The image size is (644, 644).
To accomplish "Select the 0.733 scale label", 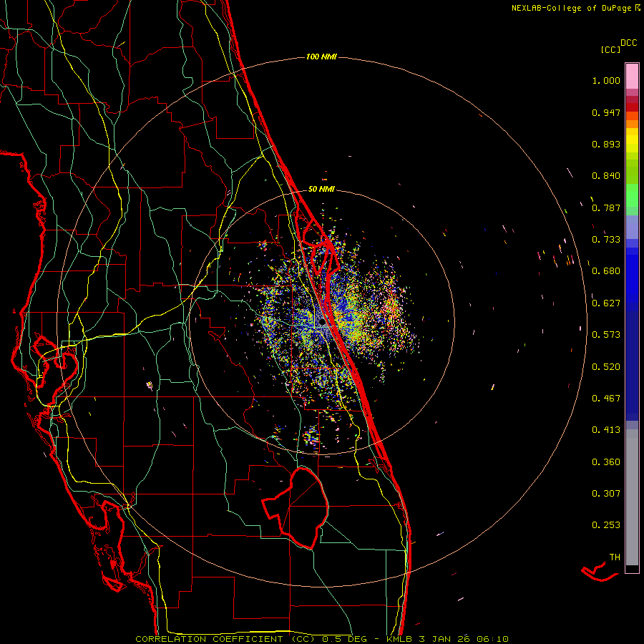I will pos(606,240).
